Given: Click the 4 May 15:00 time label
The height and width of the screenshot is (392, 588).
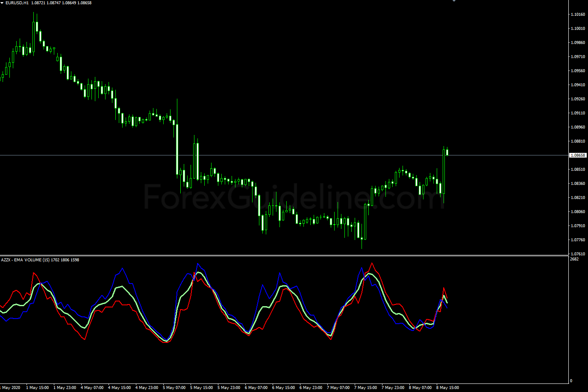Looking at the screenshot, I should (x=119, y=388).
